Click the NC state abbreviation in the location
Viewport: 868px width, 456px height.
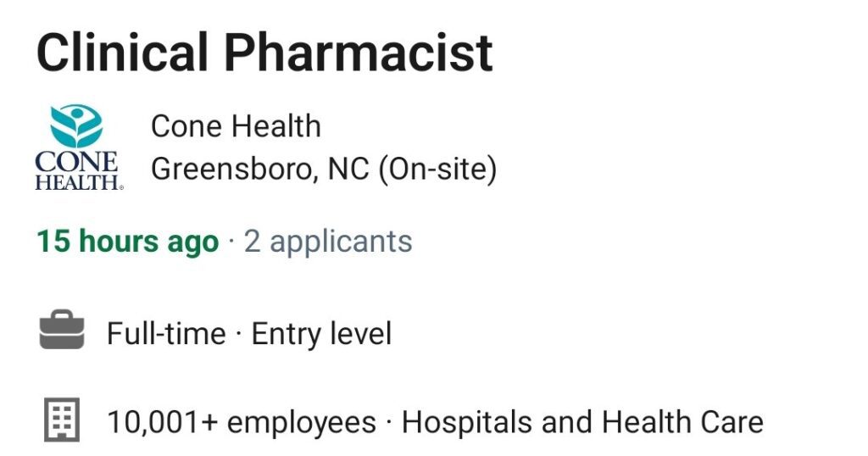pyautogui.click(x=348, y=169)
